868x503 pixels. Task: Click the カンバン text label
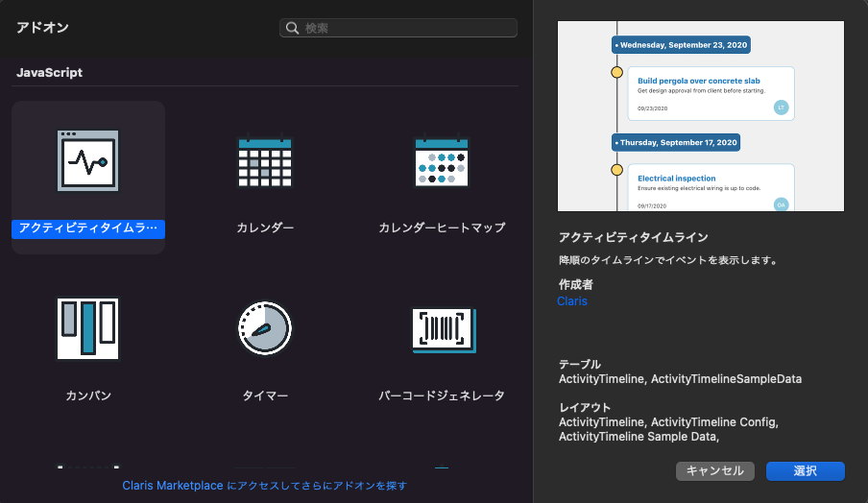87,395
